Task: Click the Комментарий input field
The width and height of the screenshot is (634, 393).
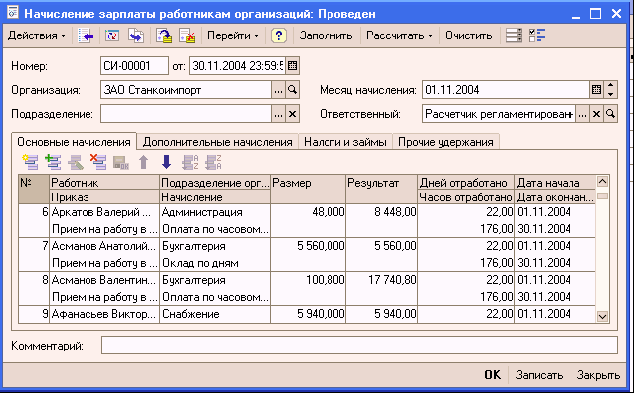Action: (x=359, y=345)
